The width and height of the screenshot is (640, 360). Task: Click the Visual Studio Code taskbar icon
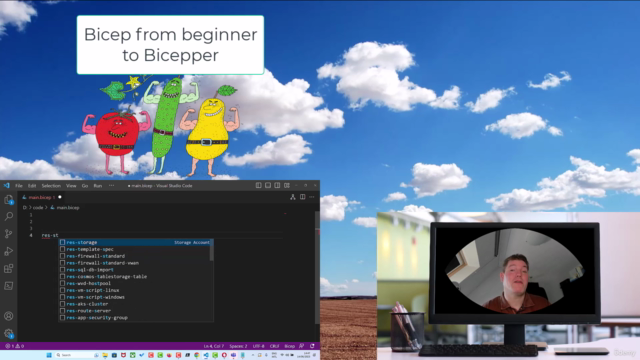point(206,355)
